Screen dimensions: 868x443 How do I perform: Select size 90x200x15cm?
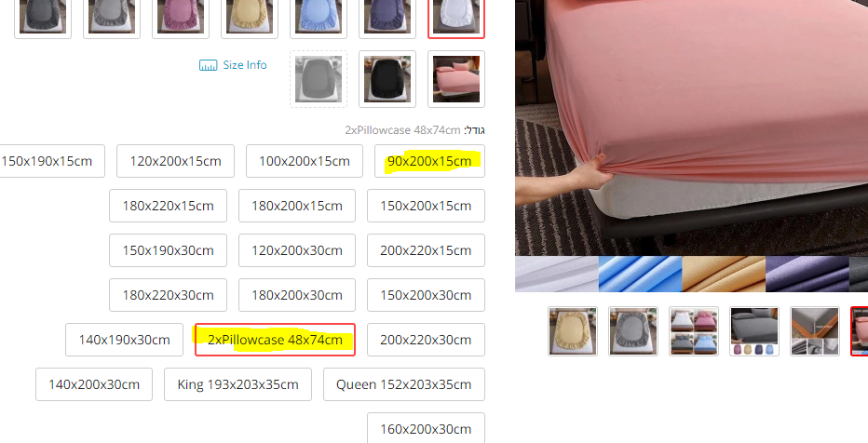click(429, 161)
